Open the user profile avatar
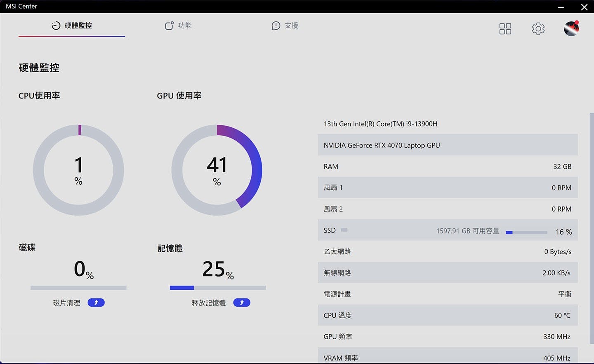The height and width of the screenshot is (364, 594). click(x=571, y=28)
